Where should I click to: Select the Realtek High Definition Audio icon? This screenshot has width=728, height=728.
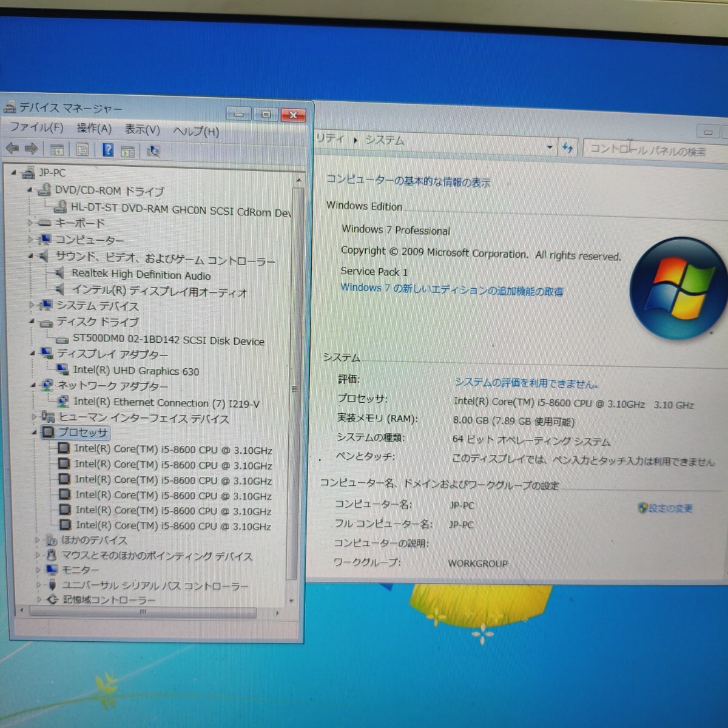pos(59,274)
